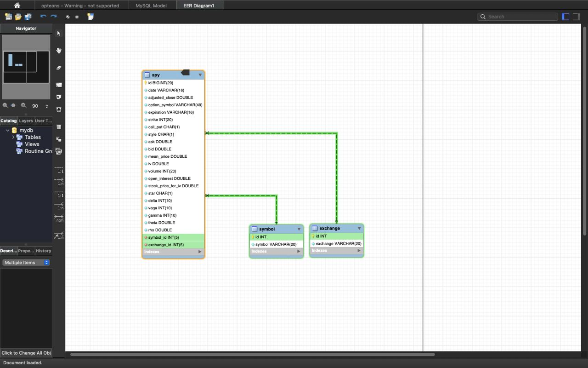Zoom out in the Navigator
588x368 pixels.
[6, 105]
